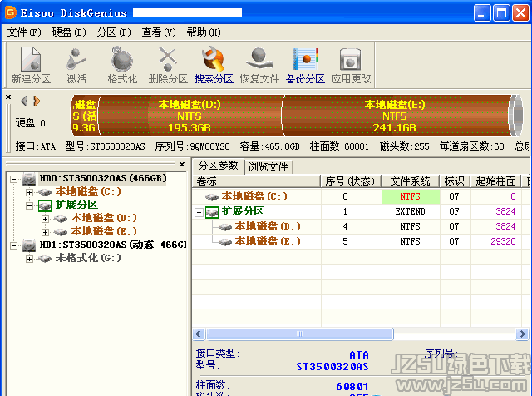The image size is (532, 396).
Task: Collapse the HD0:ST3500320AS tree node
Action: (x=13, y=179)
